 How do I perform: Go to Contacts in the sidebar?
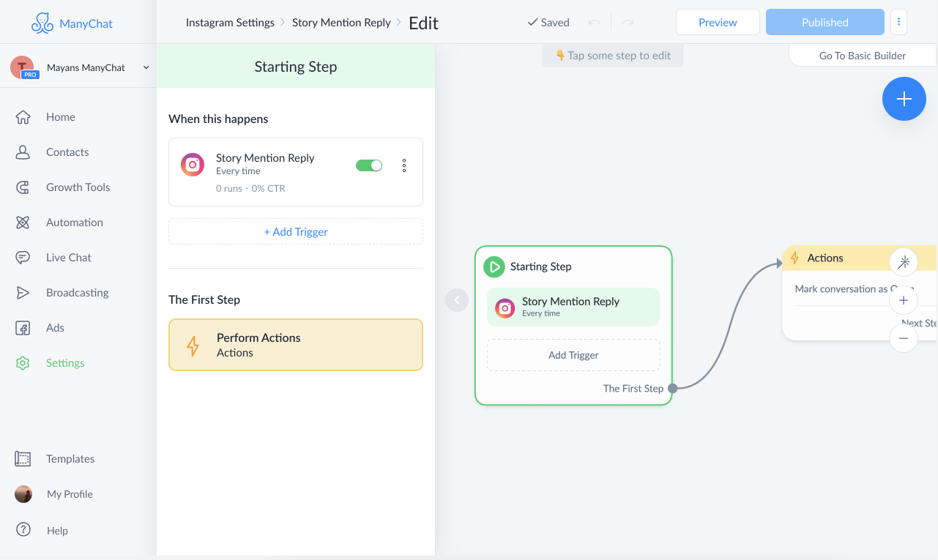(x=67, y=152)
